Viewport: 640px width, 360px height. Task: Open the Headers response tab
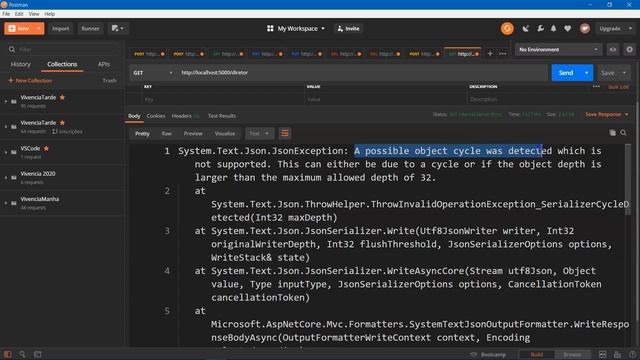click(x=184, y=116)
